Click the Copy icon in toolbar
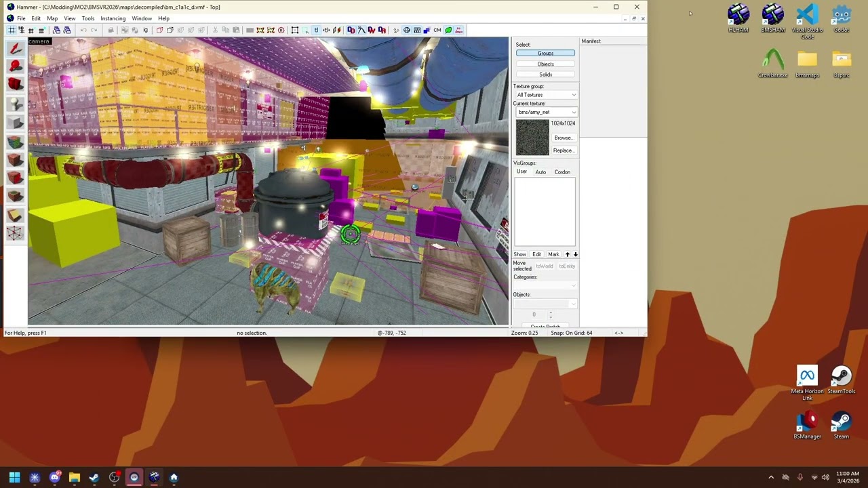This screenshot has height=488, width=868. pos(225,30)
